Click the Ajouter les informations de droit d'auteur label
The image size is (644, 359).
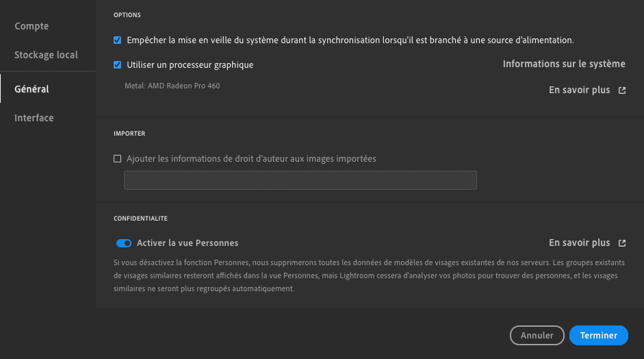[x=251, y=159]
